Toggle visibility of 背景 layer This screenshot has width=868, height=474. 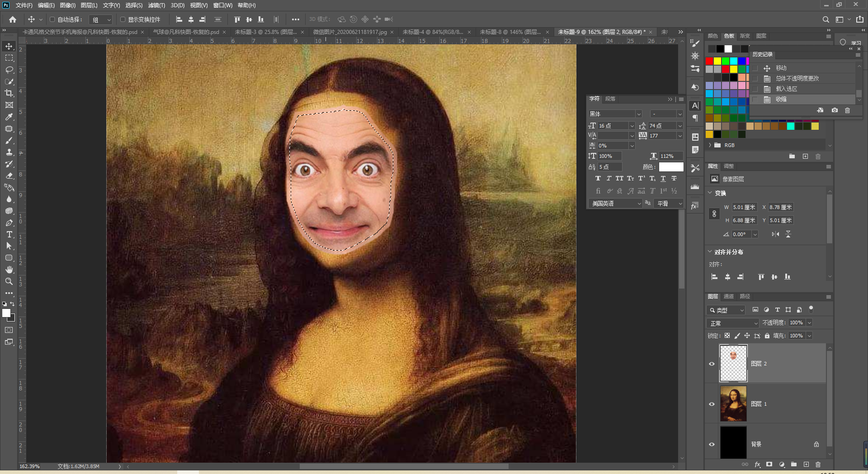pyautogui.click(x=712, y=444)
